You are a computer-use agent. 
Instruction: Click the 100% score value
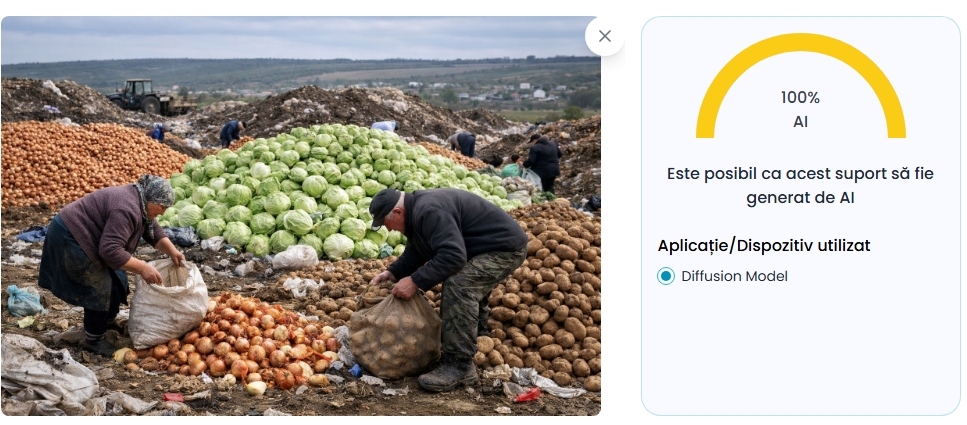tap(800, 97)
